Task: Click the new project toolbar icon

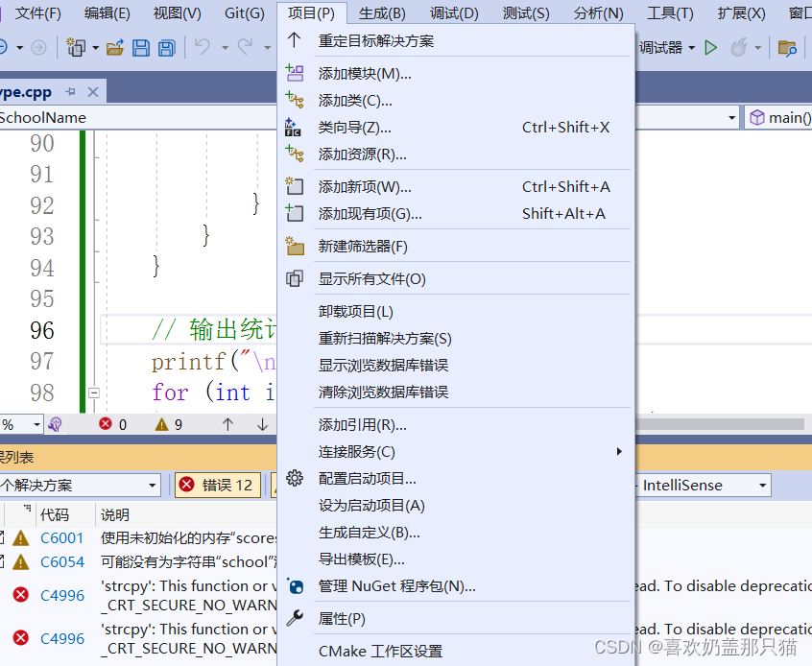Action: point(76,48)
